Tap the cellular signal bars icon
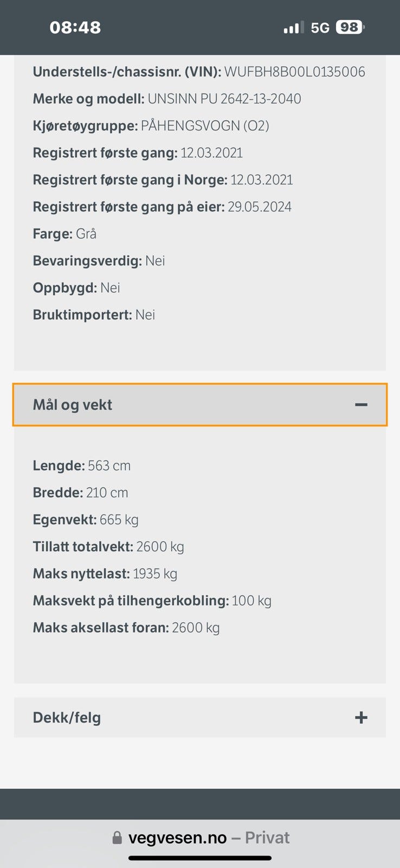The image size is (400, 868). point(293,28)
